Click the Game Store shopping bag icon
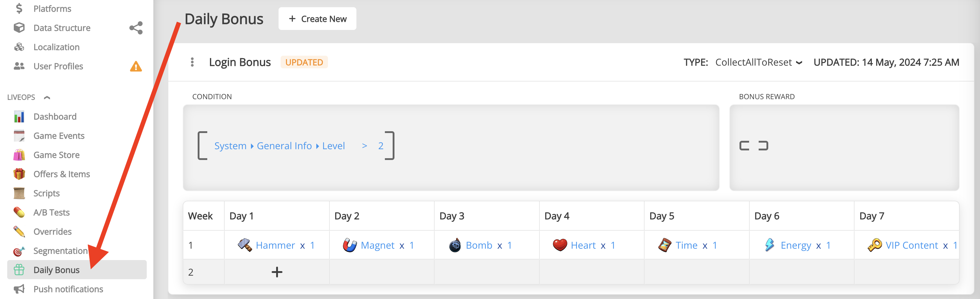 19,155
